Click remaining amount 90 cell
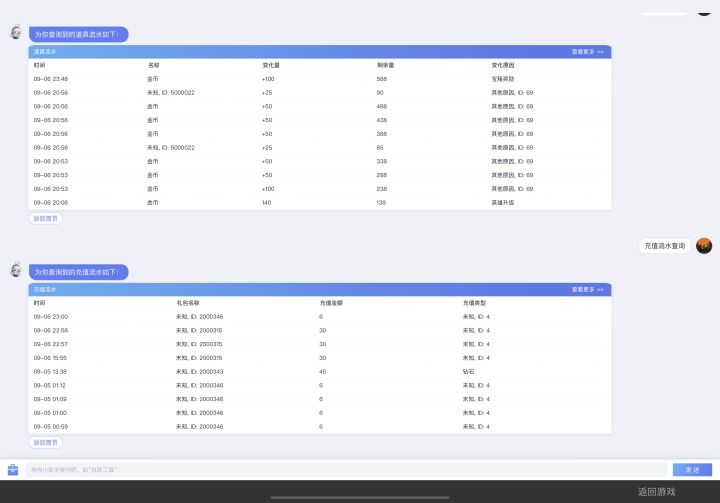Image resolution: width=720 pixels, height=503 pixels. pyautogui.click(x=380, y=93)
